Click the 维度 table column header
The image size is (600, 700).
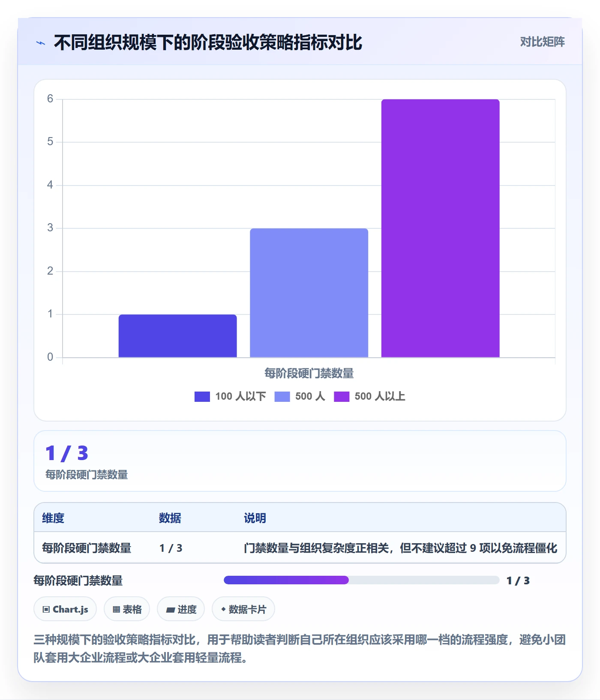pyautogui.click(x=53, y=518)
